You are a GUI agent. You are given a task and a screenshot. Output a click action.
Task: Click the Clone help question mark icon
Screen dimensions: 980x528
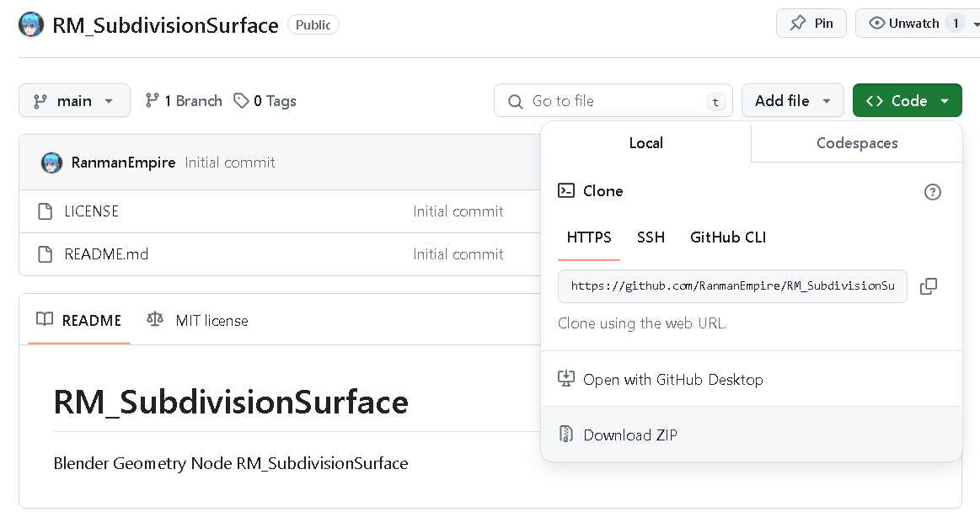932,192
